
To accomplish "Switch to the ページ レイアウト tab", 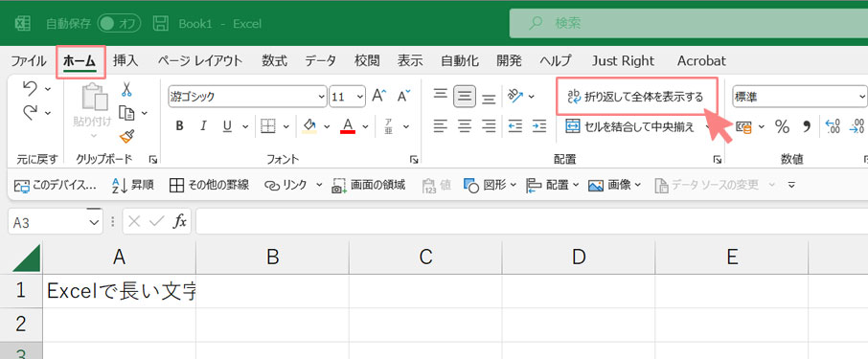I will tap(200, 61).
